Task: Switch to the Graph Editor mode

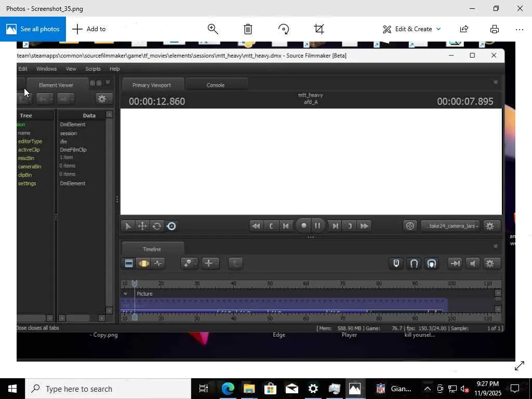Action: coord(158,263)
